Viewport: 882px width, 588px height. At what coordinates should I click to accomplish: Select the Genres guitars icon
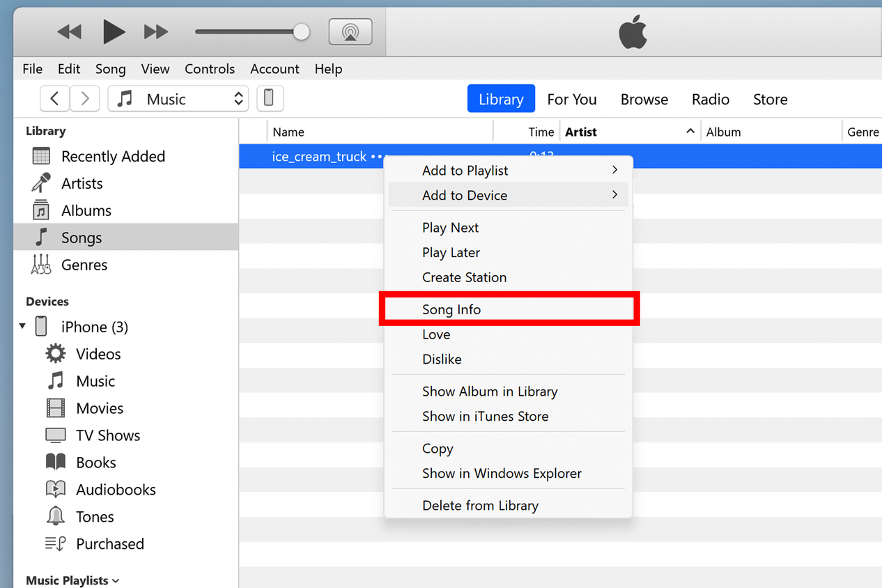point(41,265)
